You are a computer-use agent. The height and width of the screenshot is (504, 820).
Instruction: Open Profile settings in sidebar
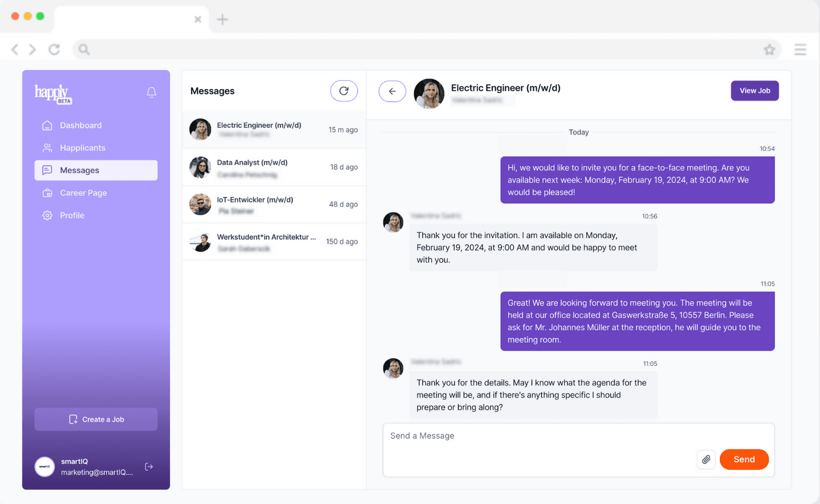pos(72,216)
